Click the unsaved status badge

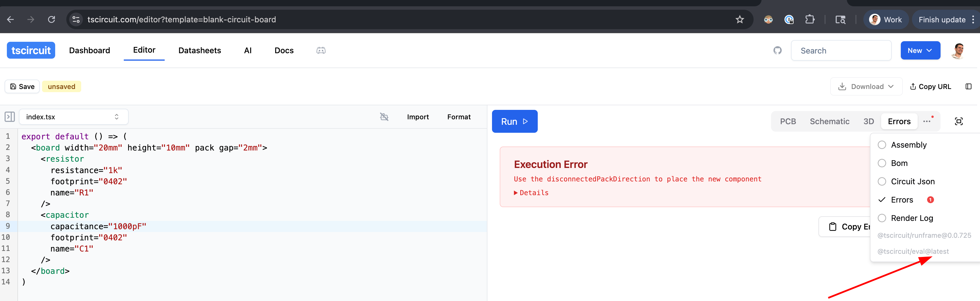(x=62, y=86)
